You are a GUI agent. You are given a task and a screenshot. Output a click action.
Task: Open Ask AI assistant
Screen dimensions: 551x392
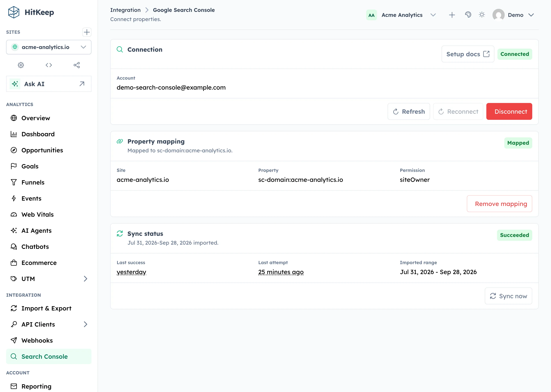[49, 84]
